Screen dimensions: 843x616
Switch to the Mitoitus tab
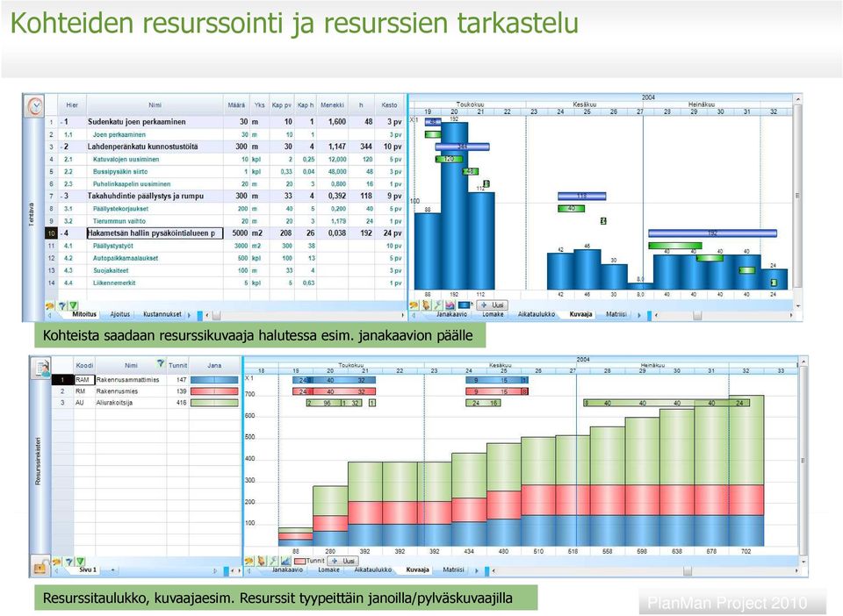pyautogui.click(x=84, y=314)
